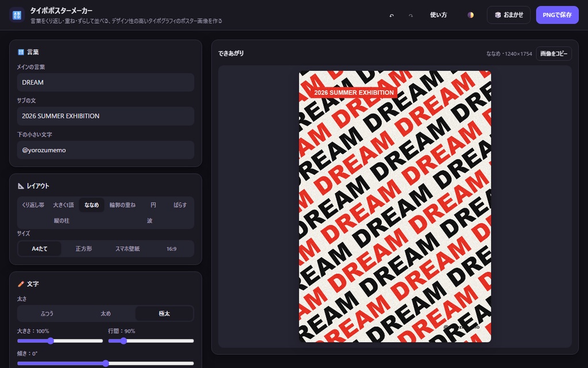Save poster with PNGで保存
The height and width of the screenshot is (368, 588).
557,15
